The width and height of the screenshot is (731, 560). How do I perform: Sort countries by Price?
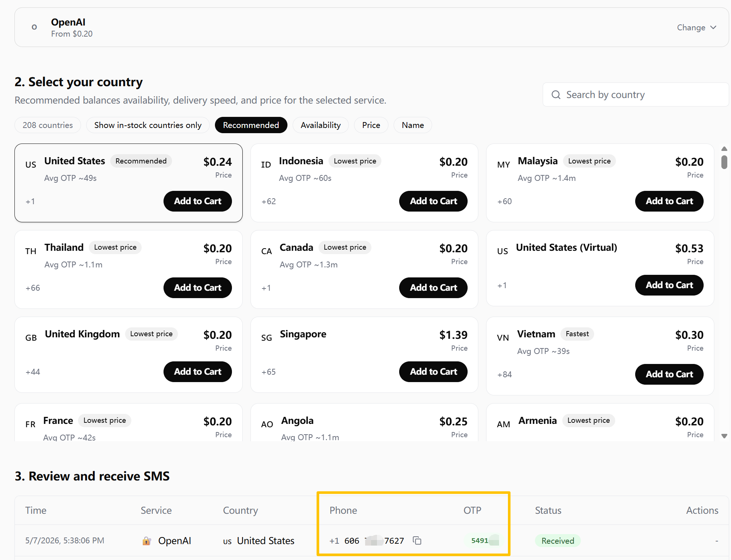371,125
